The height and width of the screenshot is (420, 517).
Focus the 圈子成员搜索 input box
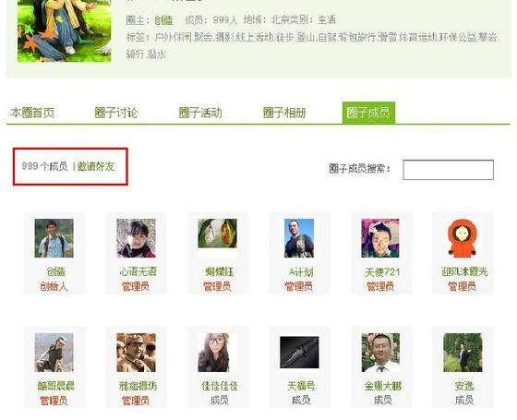pyautogui.click(x=448, y=170)
